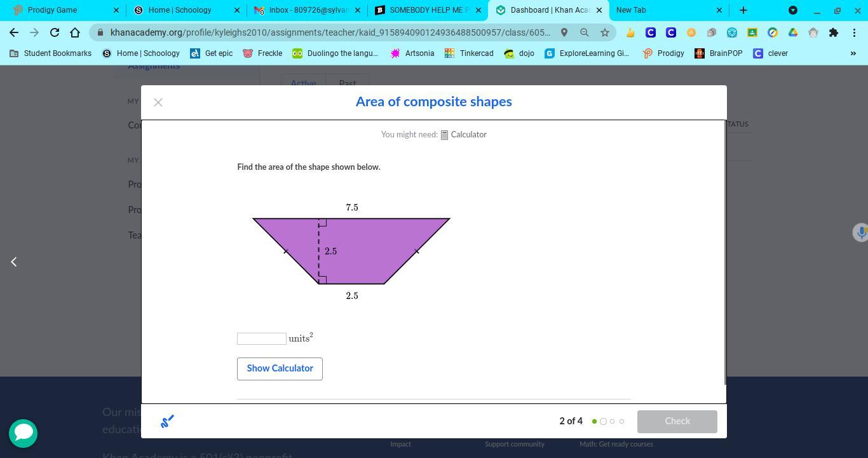Close the Area of composite shapes dialog
The width and height of the screenshot is (868, 458).
click(x=158, y=102)
